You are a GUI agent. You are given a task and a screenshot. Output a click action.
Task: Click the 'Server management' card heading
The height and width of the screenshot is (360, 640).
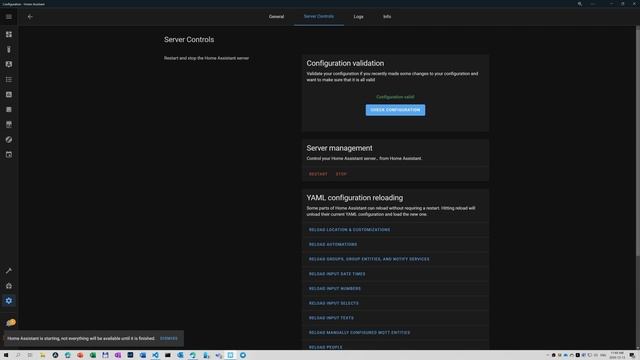pyautogui.click(x=339, y=148)
